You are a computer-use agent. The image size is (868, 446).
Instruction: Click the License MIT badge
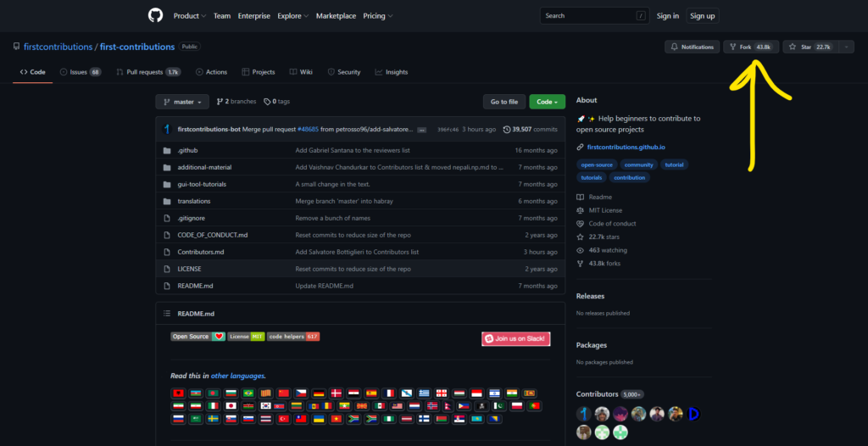[247, 337]
